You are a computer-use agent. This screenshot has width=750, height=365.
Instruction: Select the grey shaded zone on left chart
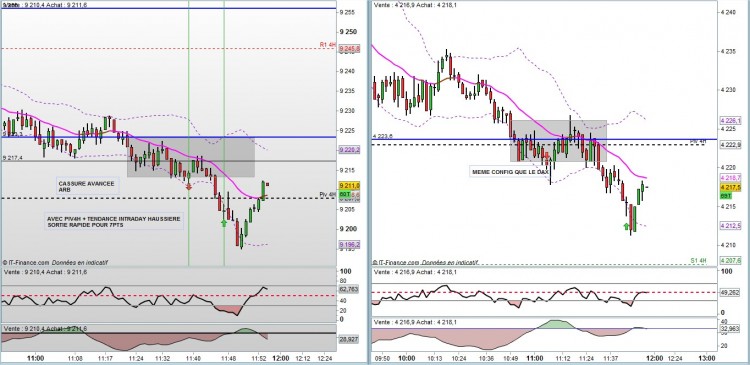[190, 157]
